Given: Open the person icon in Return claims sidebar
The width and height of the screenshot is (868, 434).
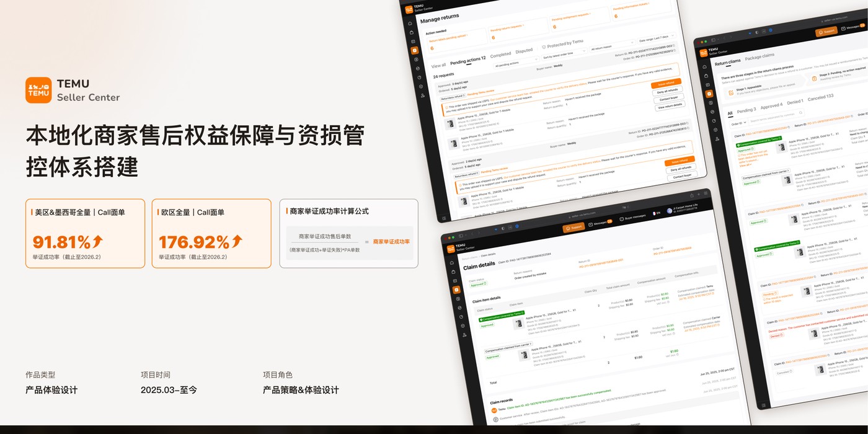Looking at the screenshot, I should 717,139.
